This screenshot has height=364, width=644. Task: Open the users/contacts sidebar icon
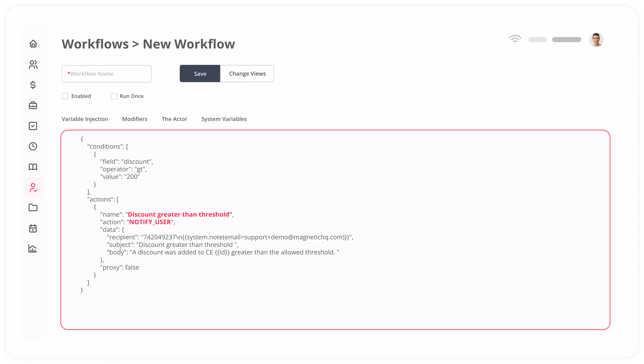(33, 64)
